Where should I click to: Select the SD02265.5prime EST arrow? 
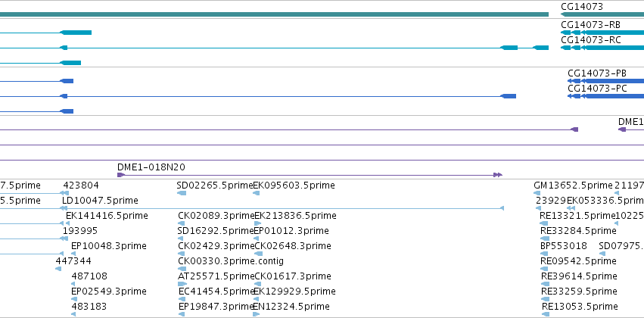coord(182,193)
